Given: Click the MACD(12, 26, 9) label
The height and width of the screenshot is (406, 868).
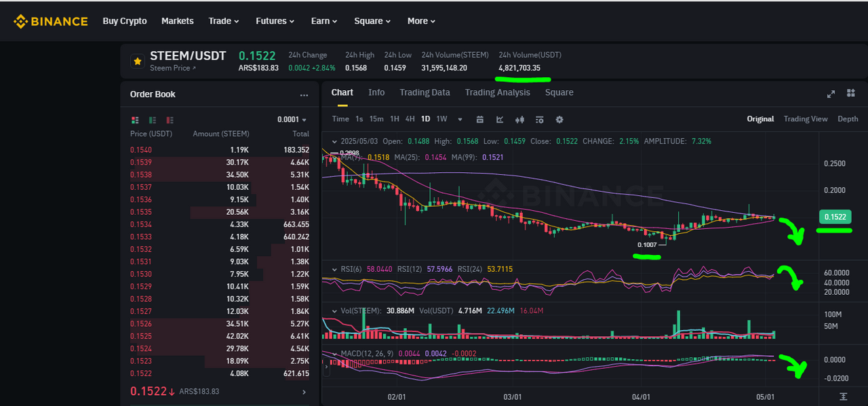Looking at the screenshot, I should pyautogui.click(x=368, y=353).
